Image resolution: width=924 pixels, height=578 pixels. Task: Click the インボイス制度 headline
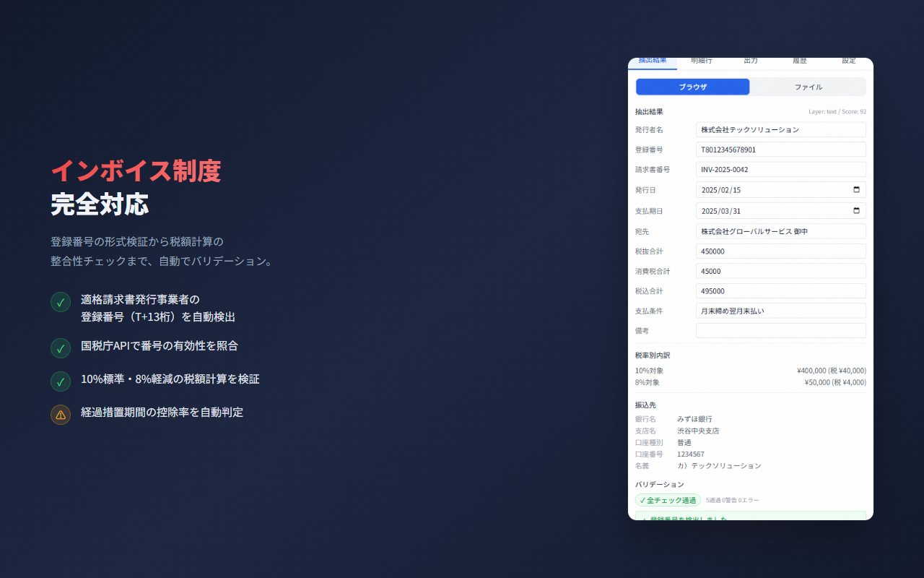(x=136, y=171)
